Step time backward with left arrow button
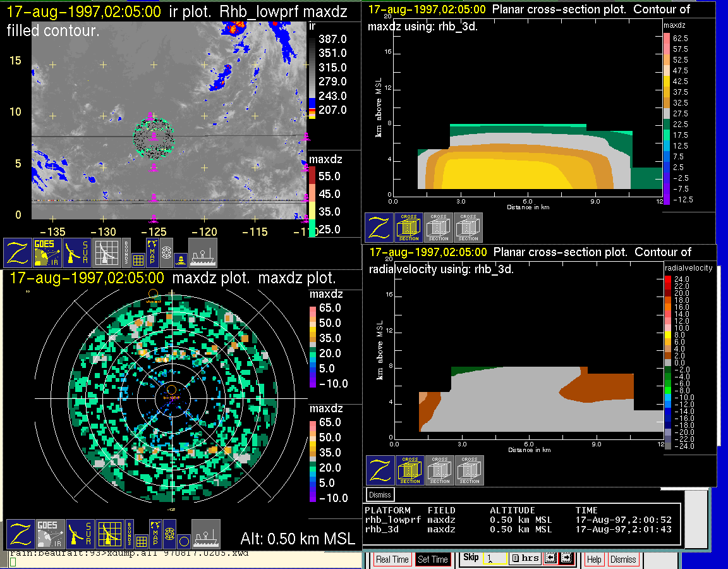Screen dimensions: 728x569 550,559
